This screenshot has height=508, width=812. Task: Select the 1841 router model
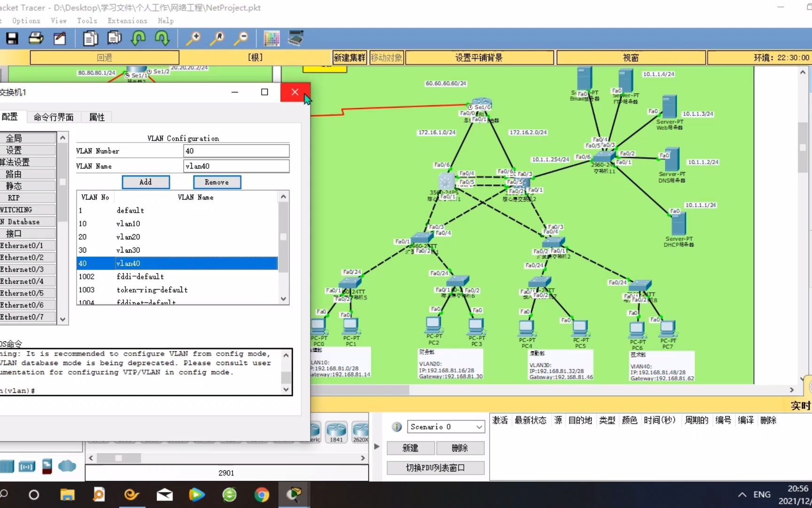336,432
